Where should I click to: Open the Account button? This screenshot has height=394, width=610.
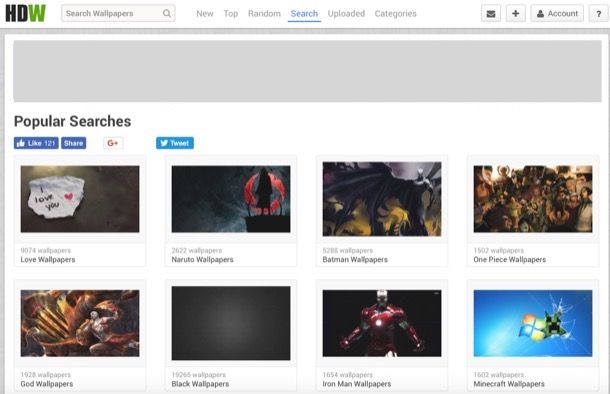click(x=557, y=14)
